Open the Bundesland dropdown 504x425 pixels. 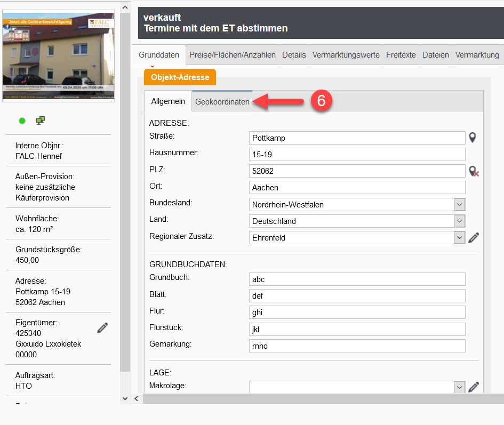click(459, 205)
